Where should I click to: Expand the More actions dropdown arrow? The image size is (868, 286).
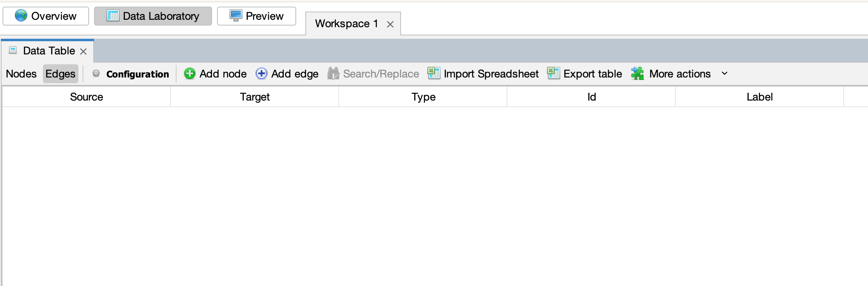(724, 74)
